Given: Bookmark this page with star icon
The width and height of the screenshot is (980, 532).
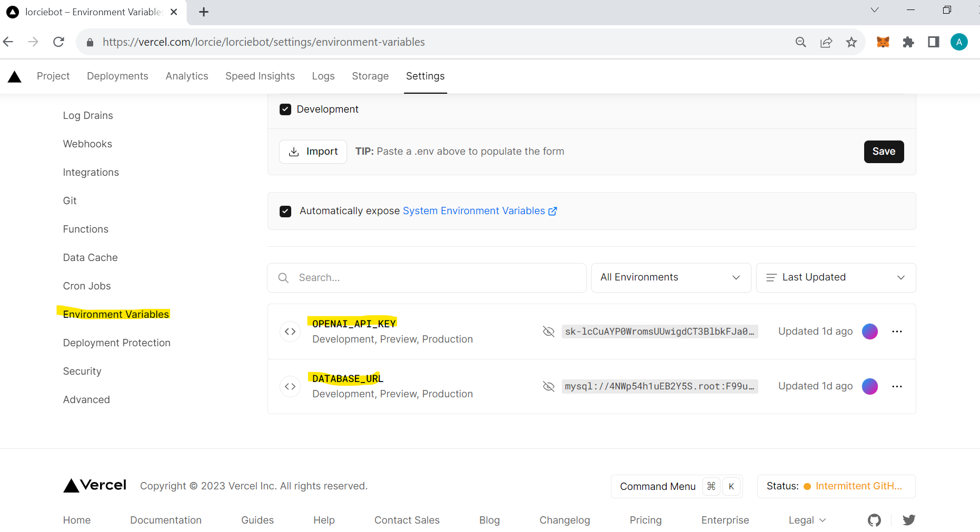Looking at the screenshot, I should [851, 42].
